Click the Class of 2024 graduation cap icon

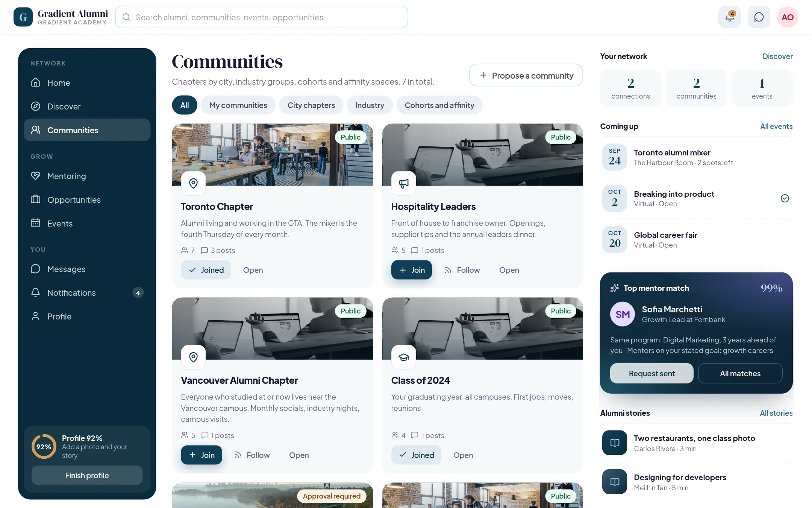click(404, 357)
